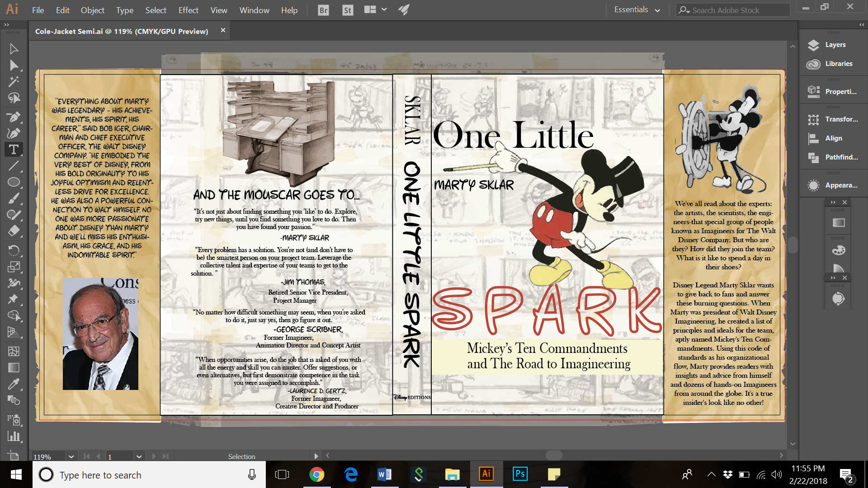Open Photoshop from the taskbar
The width and height of the screenshot is (868, 488).
point(520,474)
